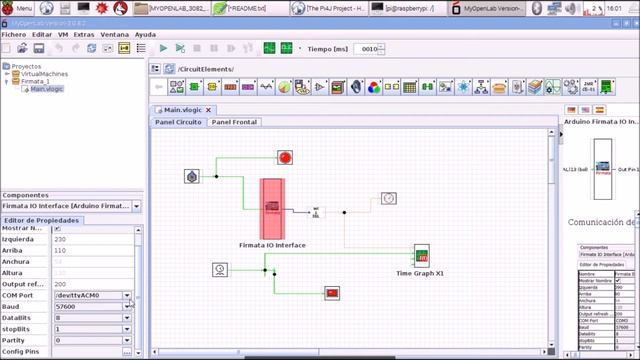Select the red LED element in circuit
This screenshot has width=640, height=360.
point(285,158)
